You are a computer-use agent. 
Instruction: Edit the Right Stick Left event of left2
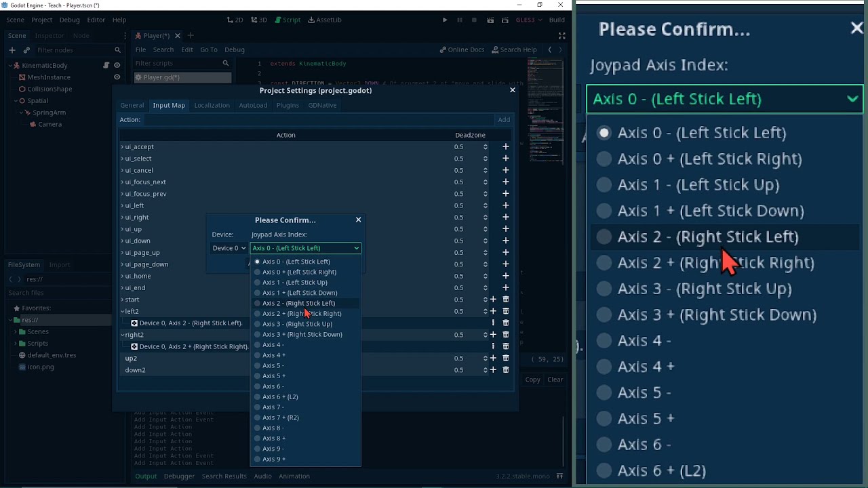click(x=493, y=323)
